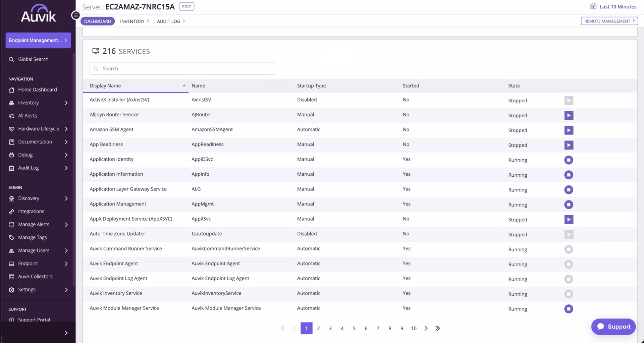Image resolution: width=644 pixels, height=343 pixels.
Task: Open the AUDIT LOG tab menu
Action: tap(171, 21)
